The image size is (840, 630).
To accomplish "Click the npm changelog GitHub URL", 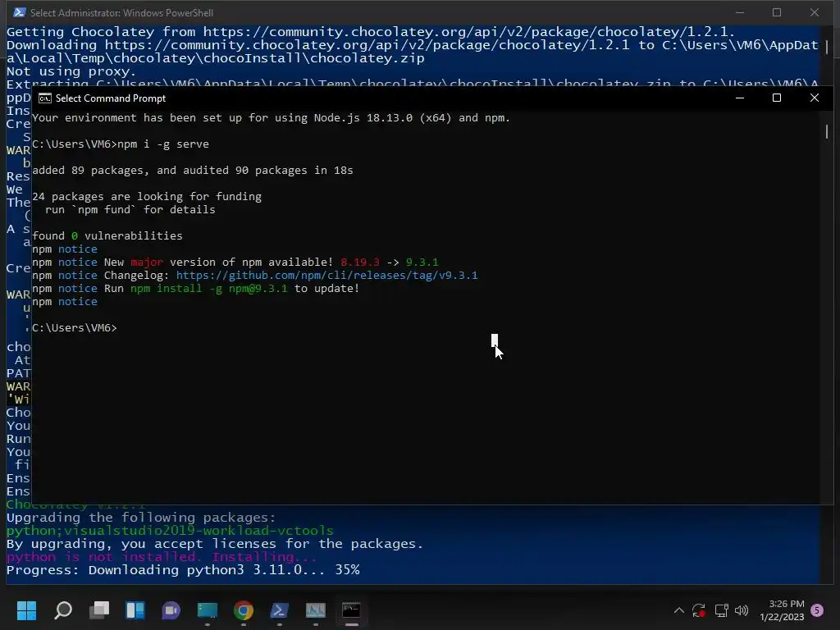I will (326, 276).
